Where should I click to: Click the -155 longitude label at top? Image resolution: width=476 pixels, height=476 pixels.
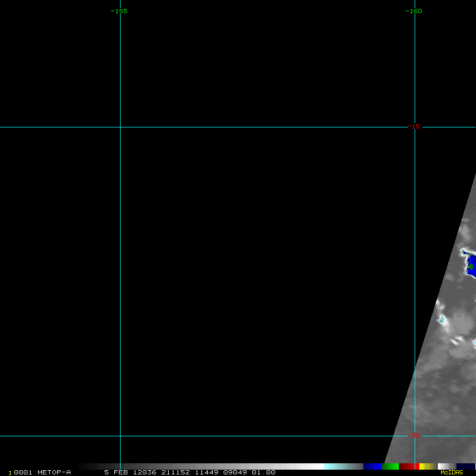[119, 11]
